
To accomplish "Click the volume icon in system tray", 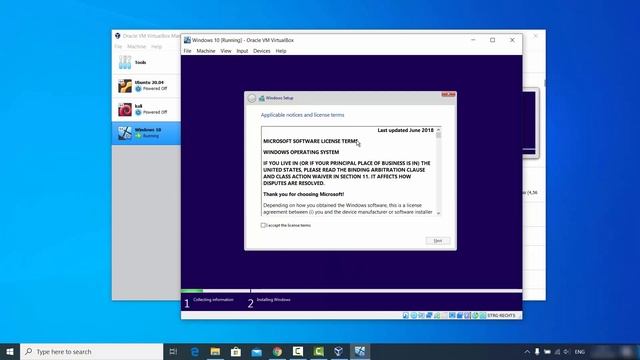I will (566, 351).
